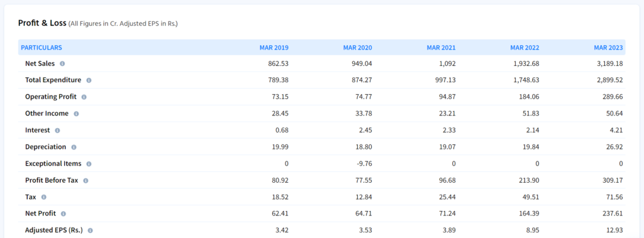Image resolution: width=644 pixels, height=238 pixels.
Task: Select Interest value 4.21
Action: [616, 130]
